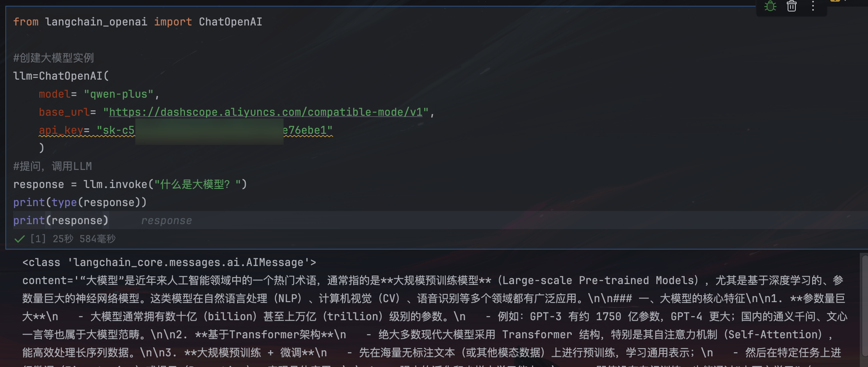
Task: Open the dashscope.aliyuncs.com compatible-mode URL link
Action: click(x=265, y=112)
